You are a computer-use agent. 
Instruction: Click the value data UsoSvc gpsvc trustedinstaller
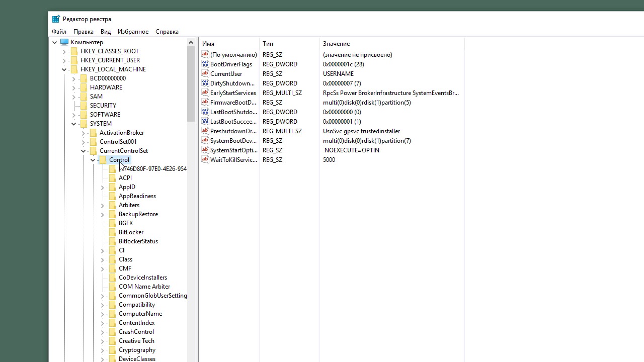point(361,131)
